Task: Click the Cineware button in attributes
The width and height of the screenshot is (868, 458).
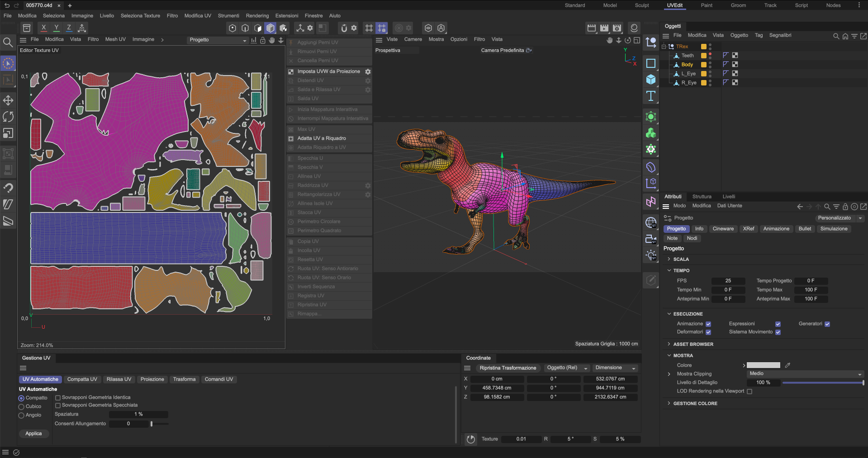Action: click(723, 229)
